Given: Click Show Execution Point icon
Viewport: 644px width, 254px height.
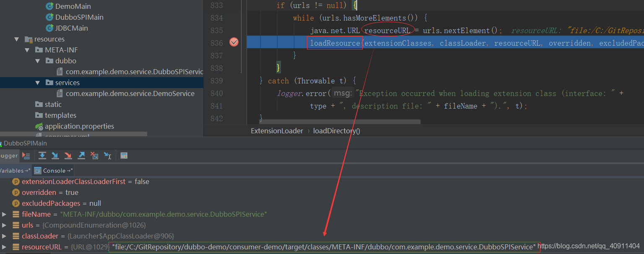Looking at the screenshot, I should pos(26,156).
